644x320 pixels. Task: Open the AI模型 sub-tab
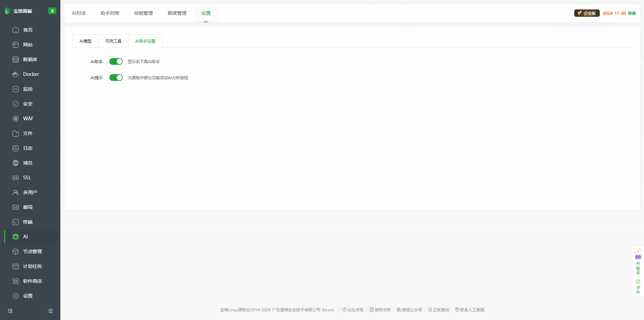pos(85,41)
